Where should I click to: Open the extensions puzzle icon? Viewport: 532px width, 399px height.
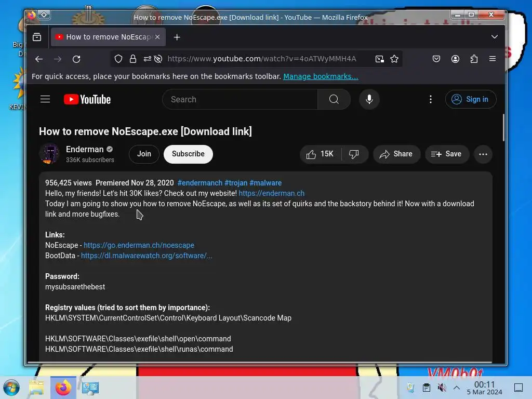(474, 59)
